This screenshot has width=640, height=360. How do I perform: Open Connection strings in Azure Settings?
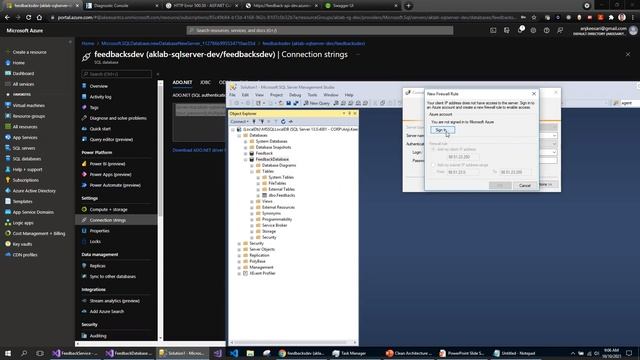click(x=108, y=220)
